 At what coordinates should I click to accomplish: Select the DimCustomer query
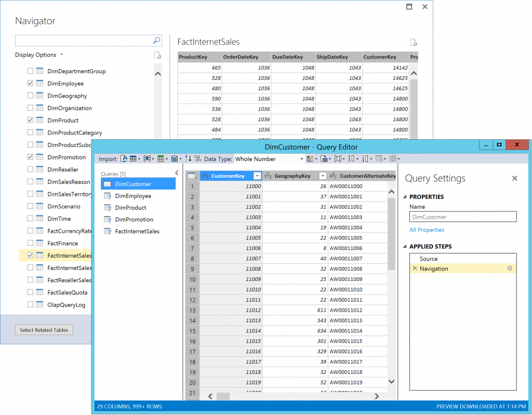tap(138, 184)
